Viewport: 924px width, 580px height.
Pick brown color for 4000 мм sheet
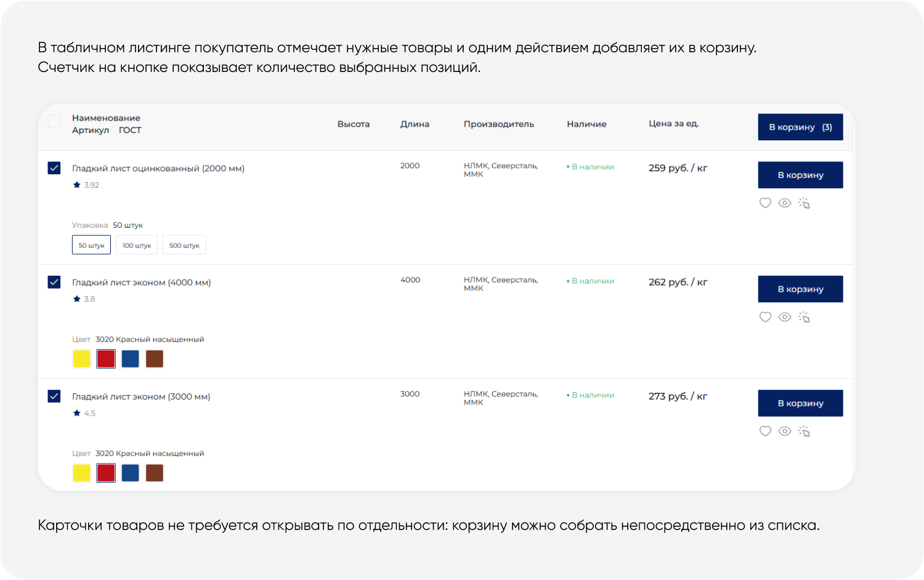[x=155, y=358]
